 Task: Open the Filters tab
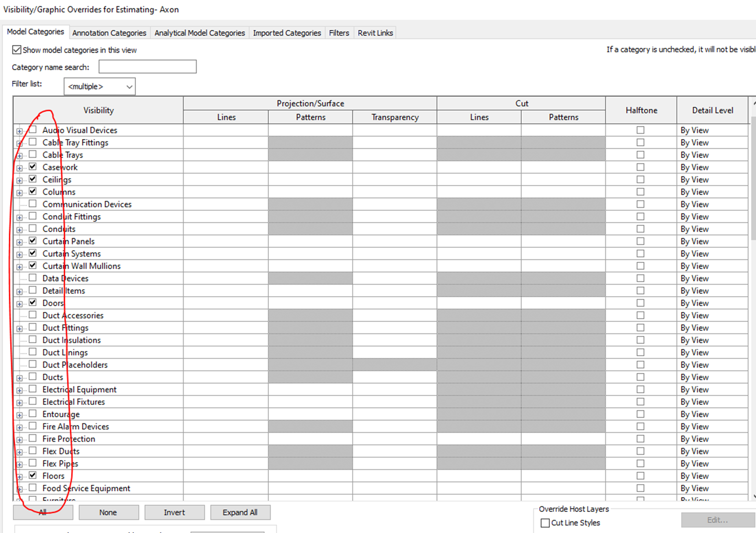[339, 33]
